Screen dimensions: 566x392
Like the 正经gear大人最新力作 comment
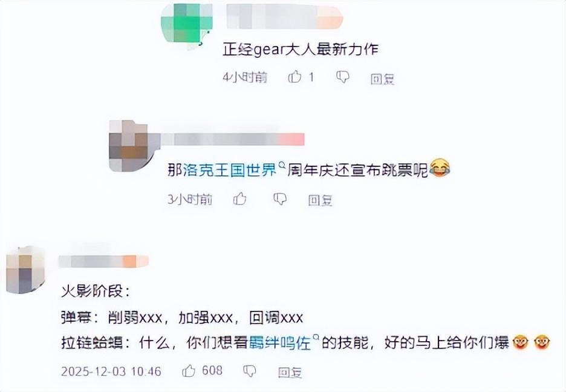click(x=295, y=76)
